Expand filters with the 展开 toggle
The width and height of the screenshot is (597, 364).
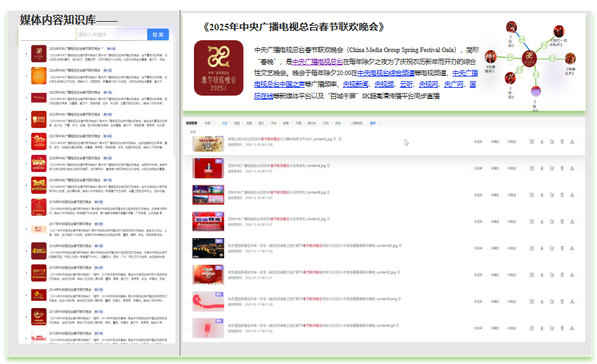click(x=375, y=123)
